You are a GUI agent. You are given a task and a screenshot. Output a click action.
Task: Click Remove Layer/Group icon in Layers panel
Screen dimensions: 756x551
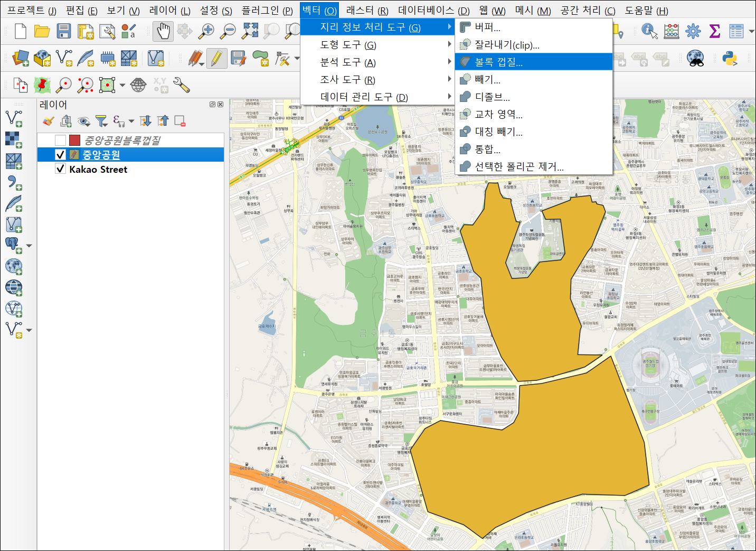[180, 121]
